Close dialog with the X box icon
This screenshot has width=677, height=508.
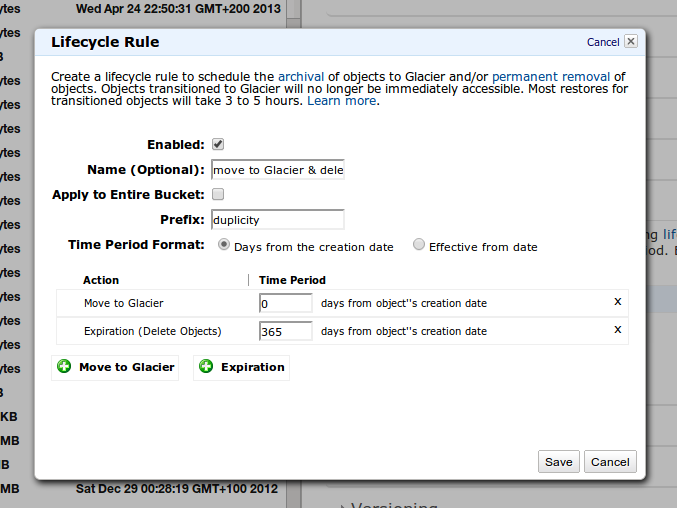[630, 42]
